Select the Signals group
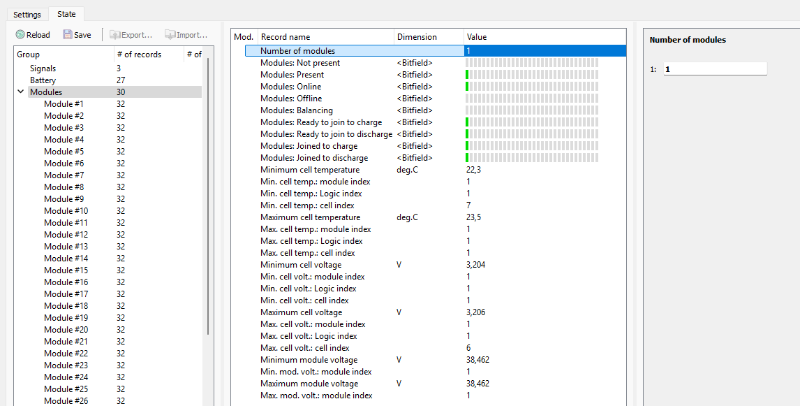 tap(43, 68)
